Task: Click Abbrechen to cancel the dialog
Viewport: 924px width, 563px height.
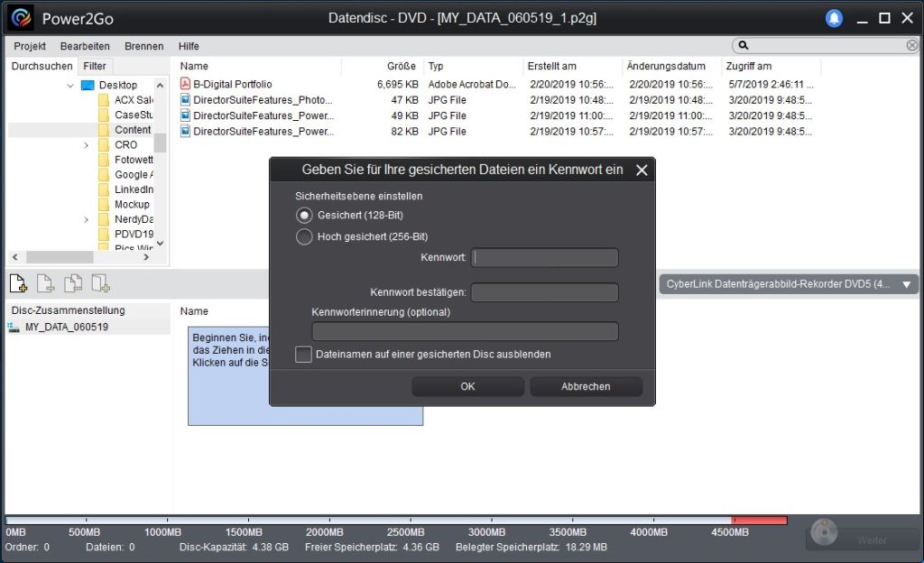Action: click(586, 386)
